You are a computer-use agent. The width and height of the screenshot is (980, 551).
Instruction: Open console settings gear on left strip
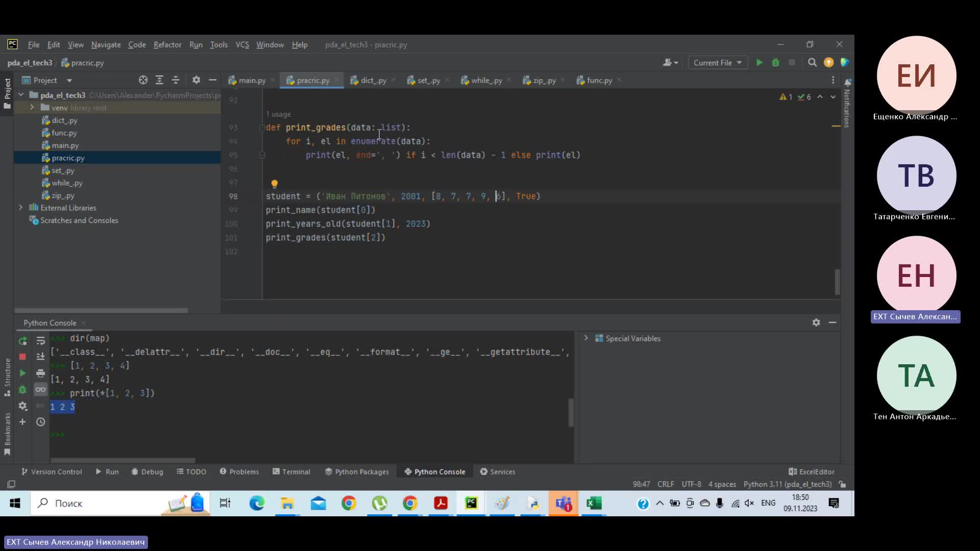(22, 406)
